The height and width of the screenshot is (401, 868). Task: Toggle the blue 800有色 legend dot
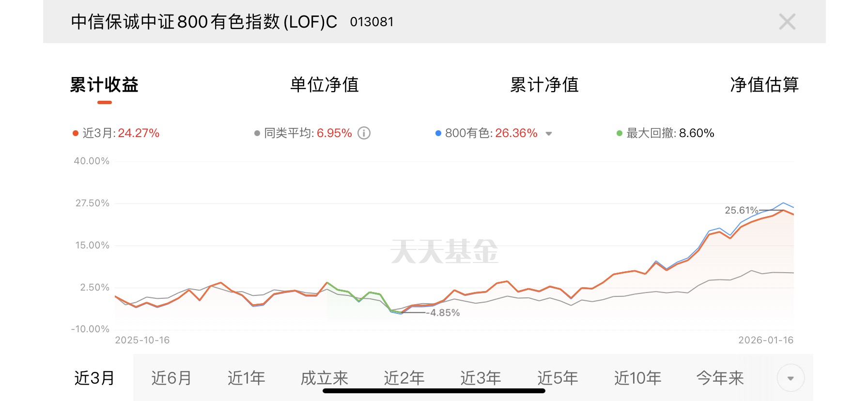[438, 134]
